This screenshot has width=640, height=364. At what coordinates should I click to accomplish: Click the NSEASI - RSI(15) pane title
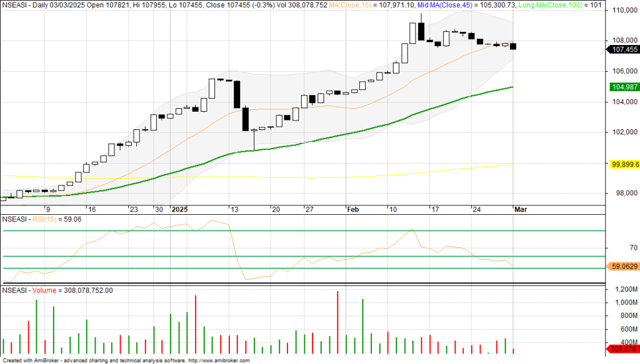tap(40, 220)
